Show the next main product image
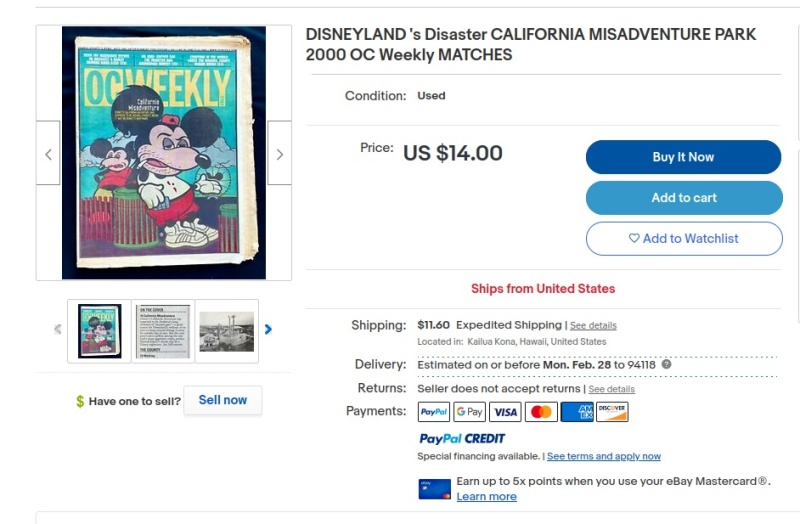 pos(280,154)
